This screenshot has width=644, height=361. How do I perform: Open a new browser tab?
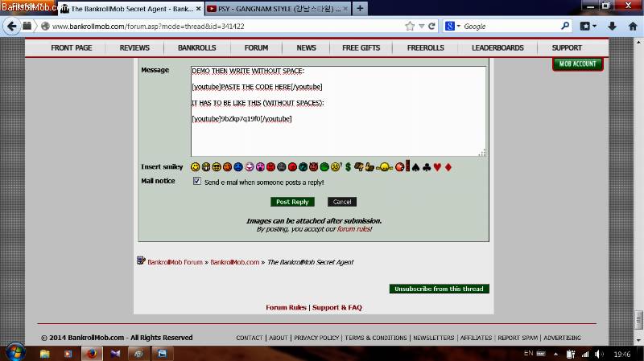click(x=360, y=8)
